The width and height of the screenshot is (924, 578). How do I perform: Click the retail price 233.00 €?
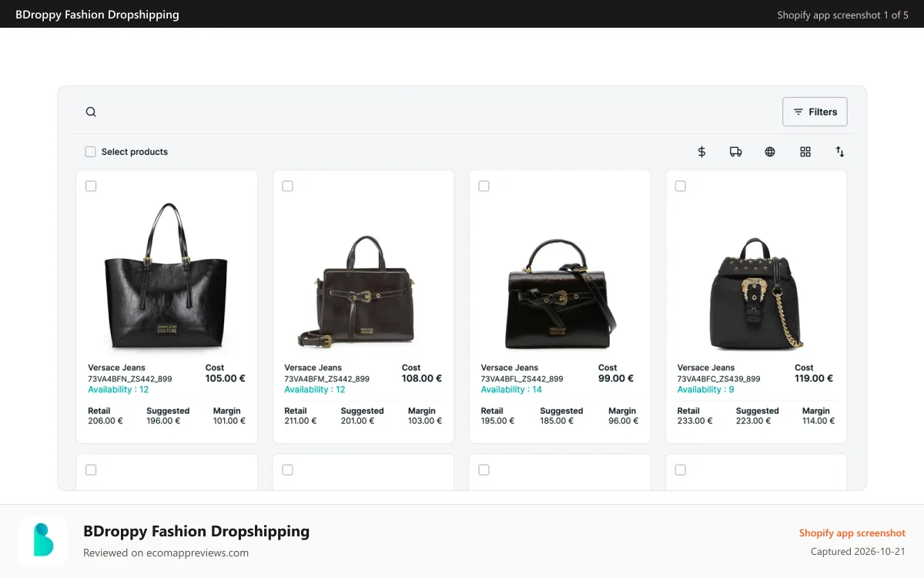[695, 421]
